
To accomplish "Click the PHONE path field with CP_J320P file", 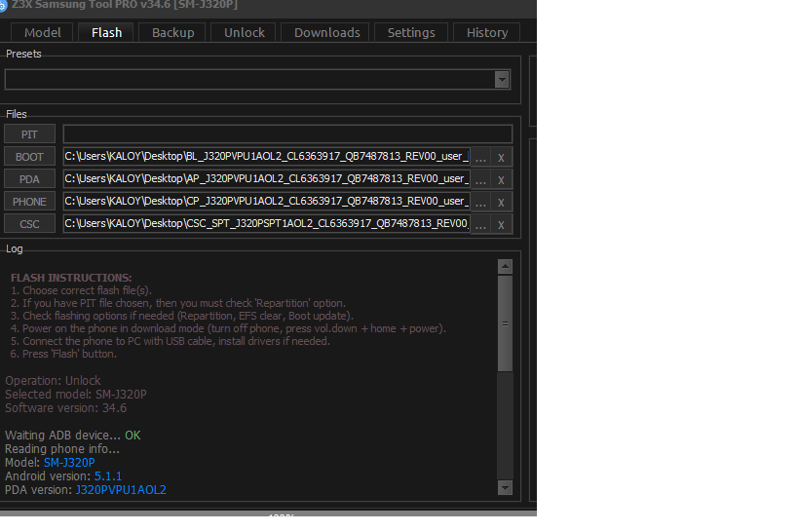I will point(267,202).
